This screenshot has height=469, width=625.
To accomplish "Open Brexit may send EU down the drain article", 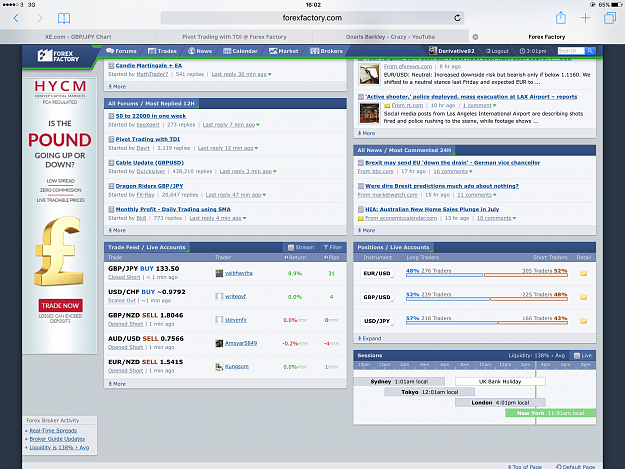I will [452, 163].
